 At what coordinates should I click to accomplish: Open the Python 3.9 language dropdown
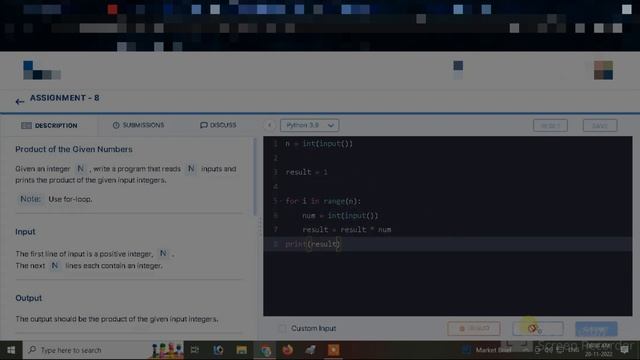pyautogui.click(x=309, y=125)
